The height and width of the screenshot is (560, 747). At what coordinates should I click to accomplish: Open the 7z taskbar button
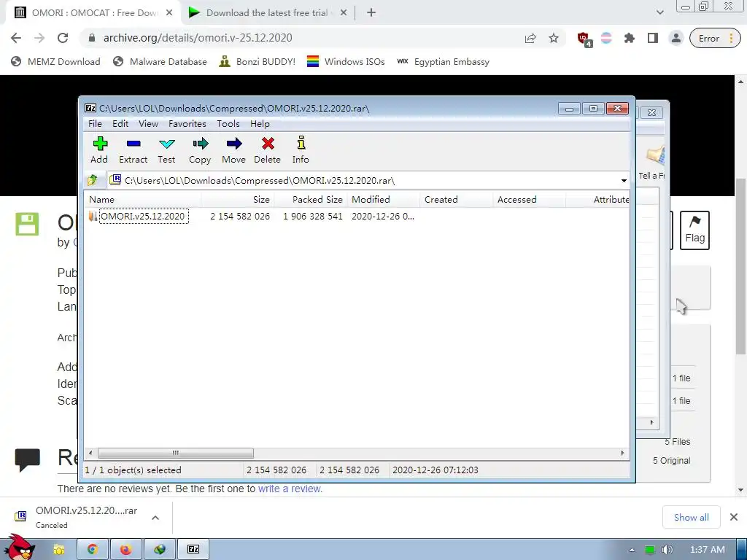(193, 550)
